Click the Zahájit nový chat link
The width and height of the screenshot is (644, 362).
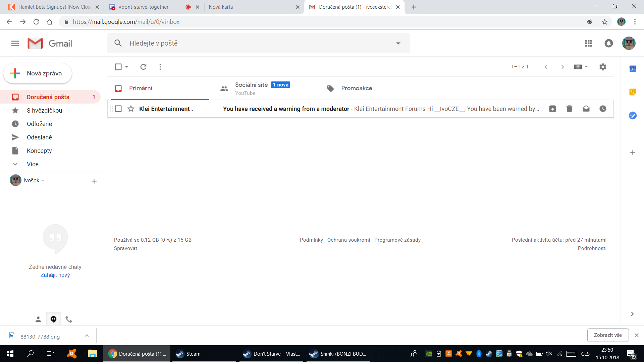tap(55, 275)
